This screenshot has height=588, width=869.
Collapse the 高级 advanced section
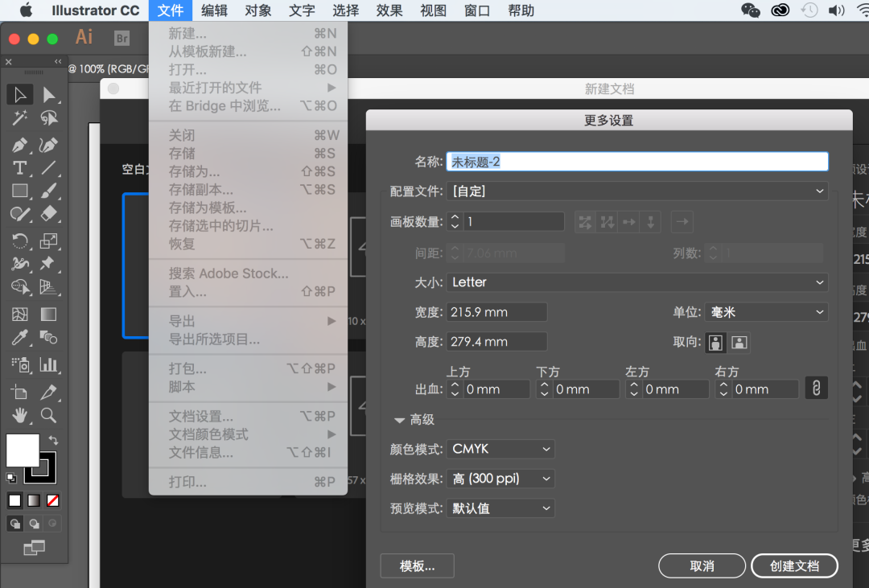pos(399,420)
